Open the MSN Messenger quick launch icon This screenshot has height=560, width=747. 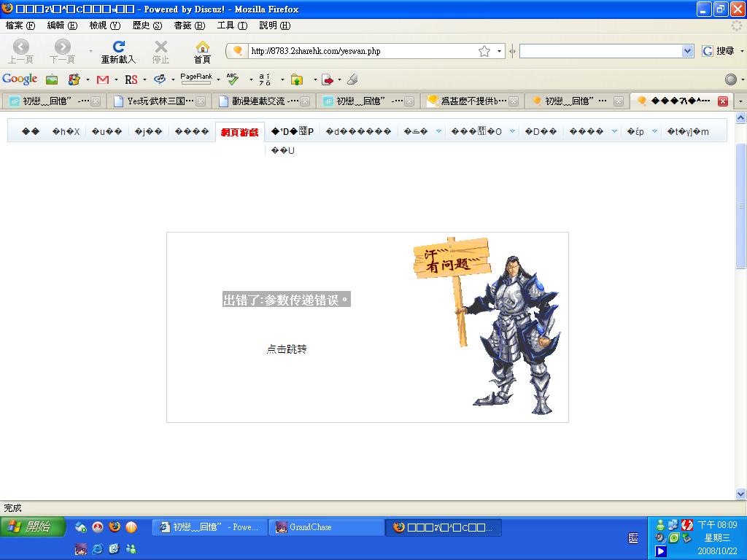[x=131, y=549]
